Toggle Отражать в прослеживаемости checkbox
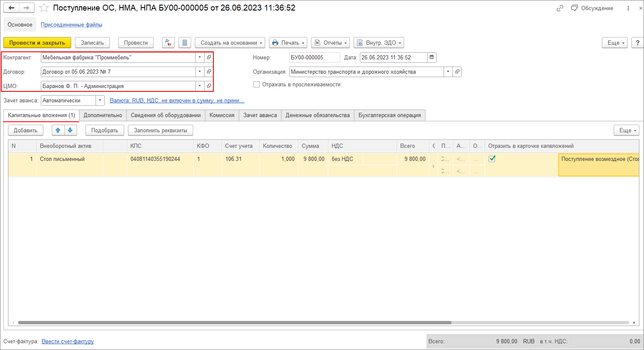 point(256,84)
